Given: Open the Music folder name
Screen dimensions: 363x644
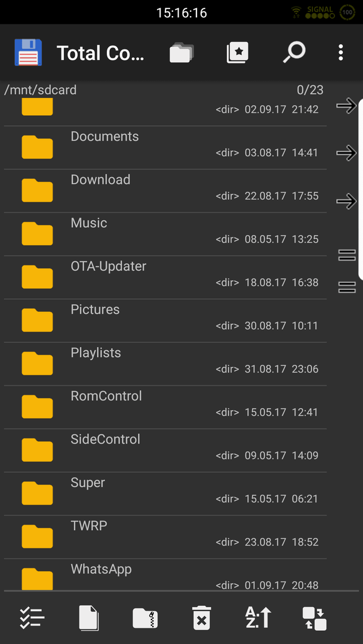Looking at the screenshot, I should (89, 222).
